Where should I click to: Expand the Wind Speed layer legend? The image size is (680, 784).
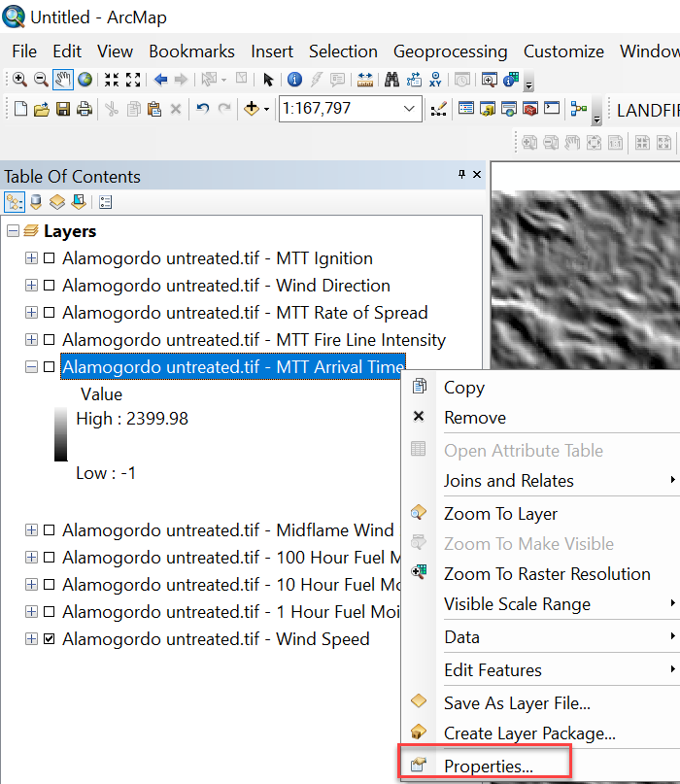31,639
